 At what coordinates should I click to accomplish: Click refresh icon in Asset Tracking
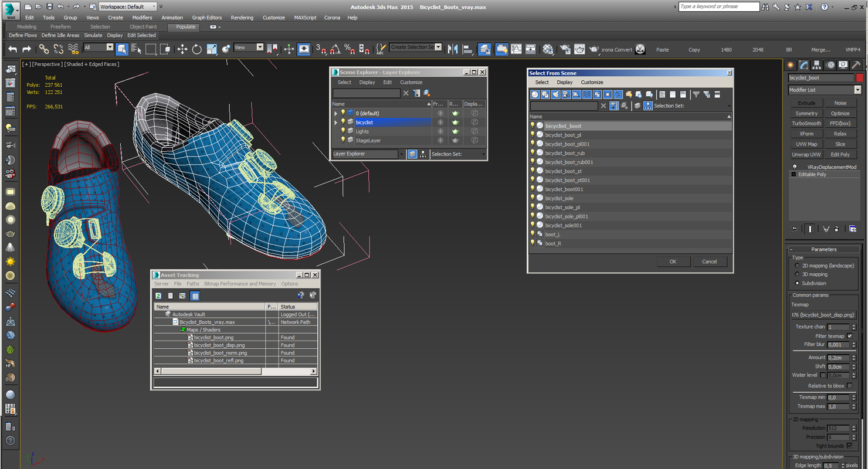point(158,296)
